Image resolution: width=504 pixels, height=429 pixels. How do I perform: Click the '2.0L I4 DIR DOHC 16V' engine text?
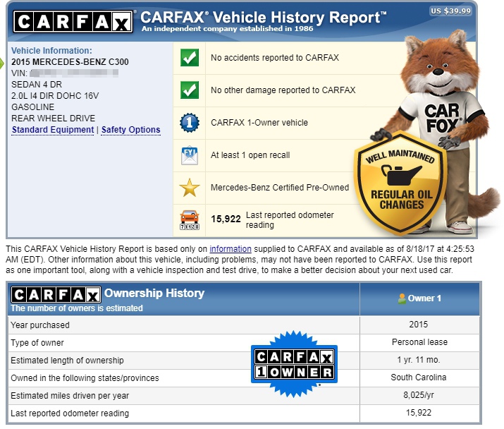tap(55, 95)
